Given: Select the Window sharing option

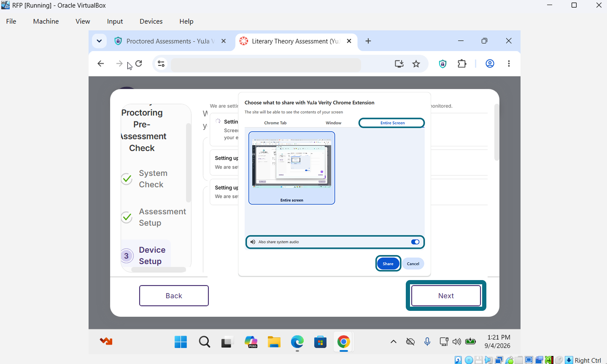Looking at the screenshot, I should click(x=334, y=123).
